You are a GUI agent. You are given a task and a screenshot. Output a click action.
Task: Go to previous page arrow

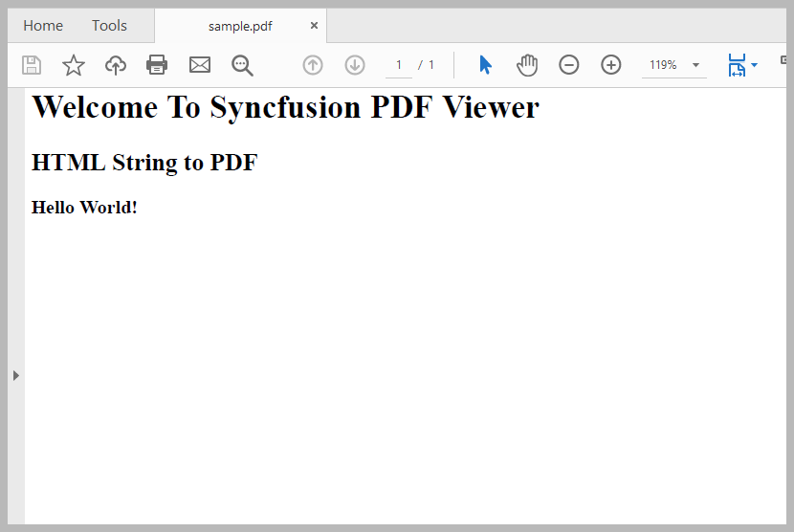pyautogui.click(x=313, y=65)
